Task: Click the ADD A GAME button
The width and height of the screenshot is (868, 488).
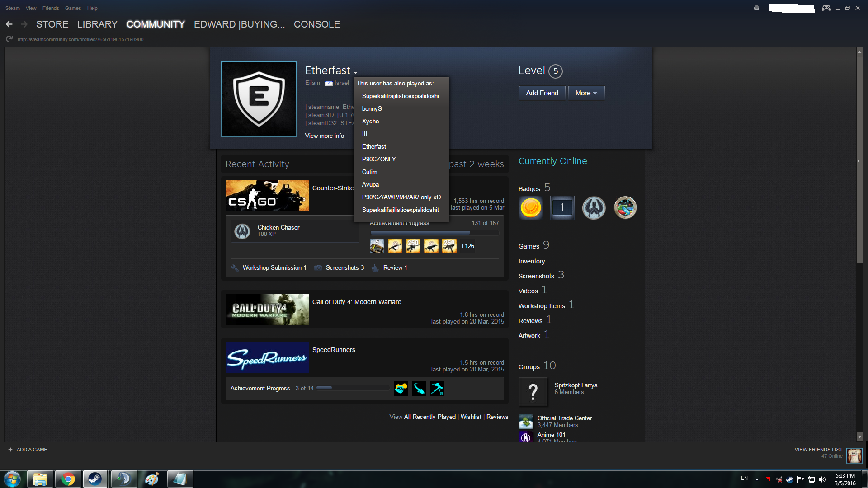Action: click(x=30, y=450)
